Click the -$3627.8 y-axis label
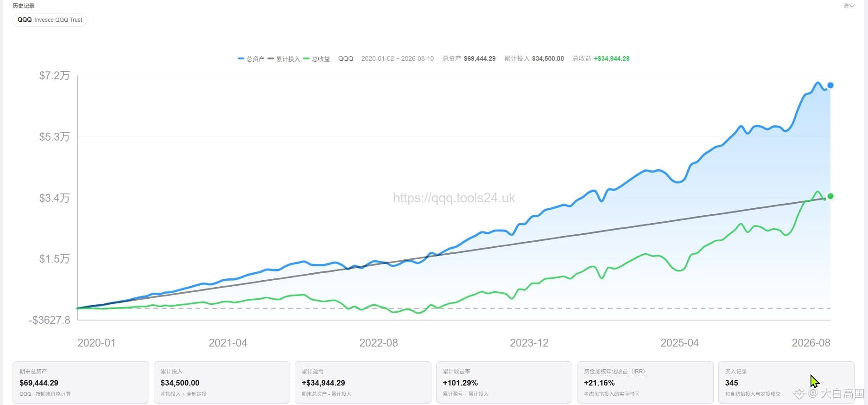The image size is (868, 405). 50,320
